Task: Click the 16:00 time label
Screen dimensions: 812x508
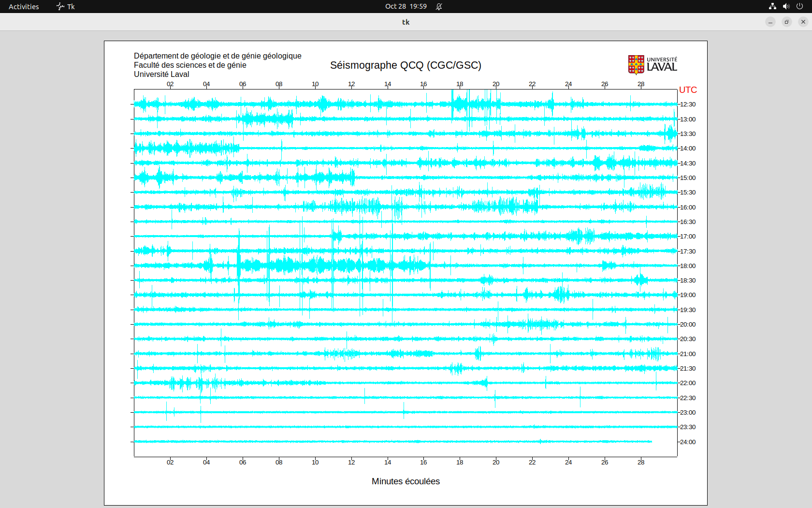Action: 688,208
